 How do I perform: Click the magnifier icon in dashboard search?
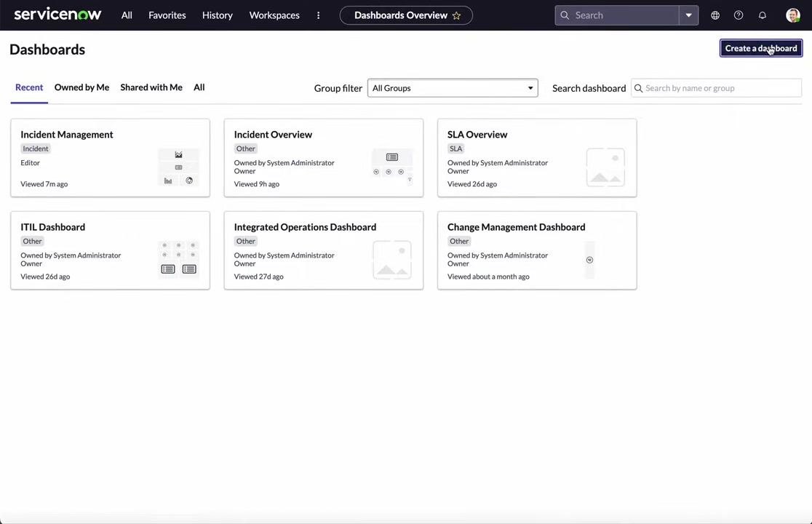pyautogui.click(x=639, y=89)
